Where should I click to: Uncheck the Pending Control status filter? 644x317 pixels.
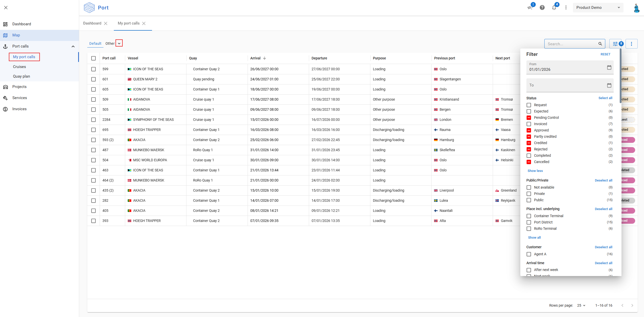(529, 118)
